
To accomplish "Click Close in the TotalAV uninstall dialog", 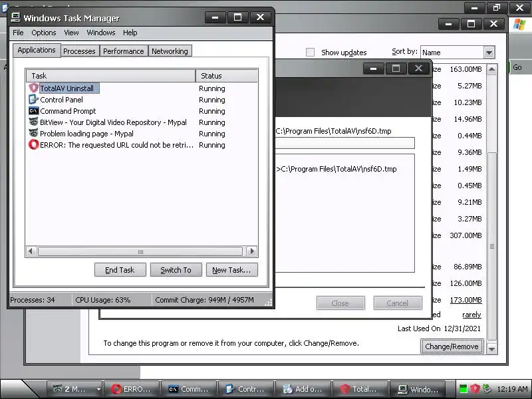I will click(340, 303).
